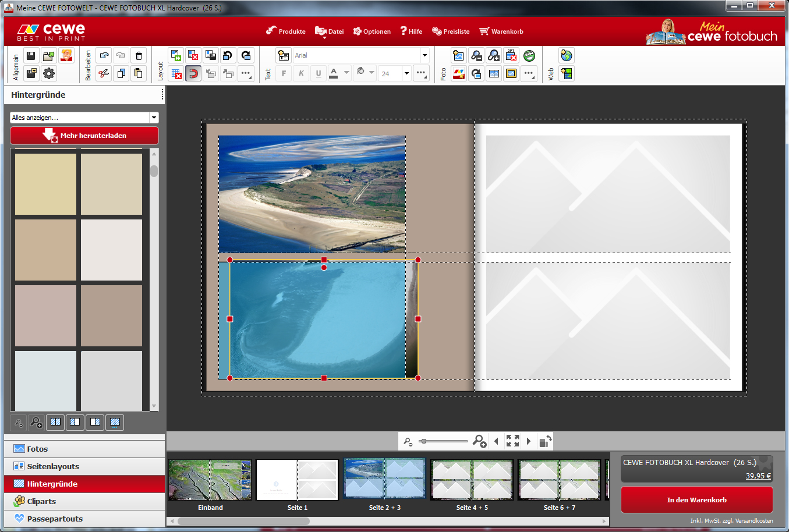Open the Arial font dropdown

pyautogui.click(x=424, y=56)
